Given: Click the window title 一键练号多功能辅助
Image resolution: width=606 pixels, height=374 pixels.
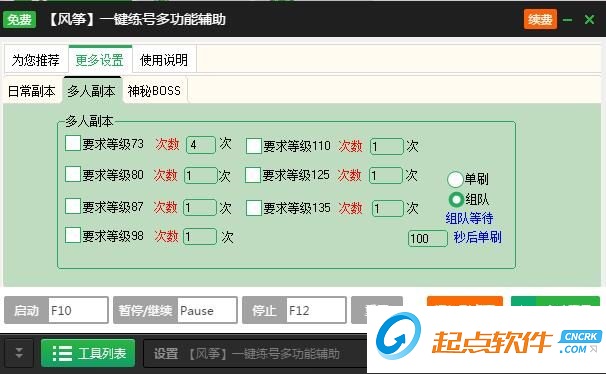Looking at the screenshot, I should (x=163, y=19).
